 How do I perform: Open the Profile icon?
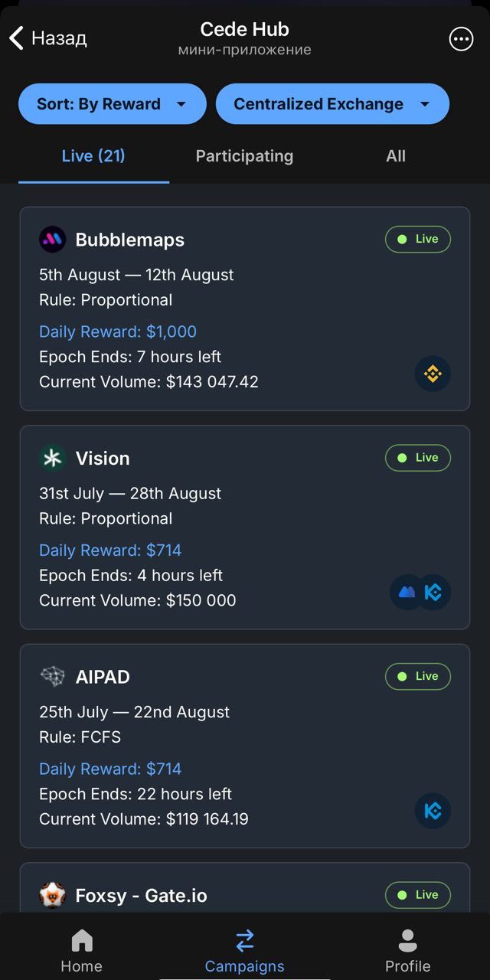(407, 940)
